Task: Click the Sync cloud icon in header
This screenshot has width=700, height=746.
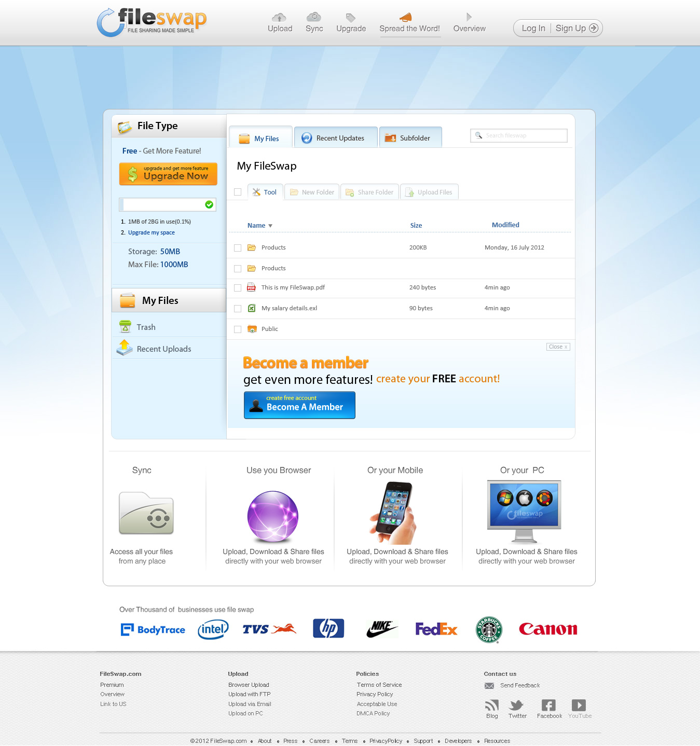Action: (x=313, y=17)
